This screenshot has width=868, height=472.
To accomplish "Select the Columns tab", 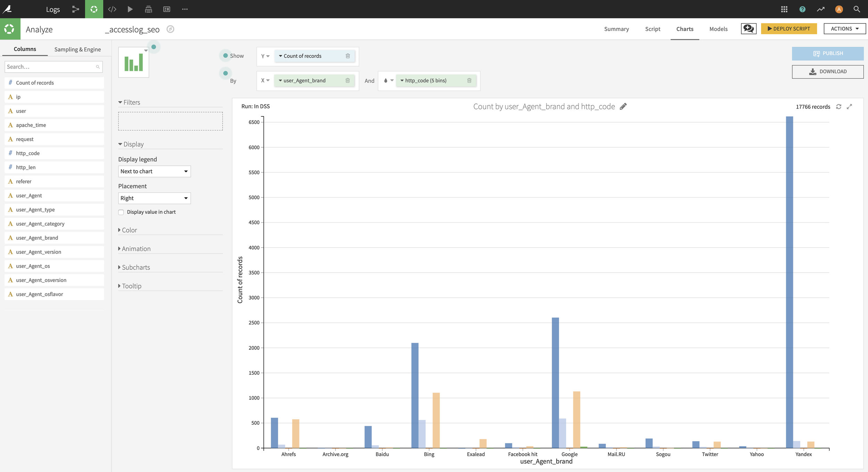I will coord(25,49).
